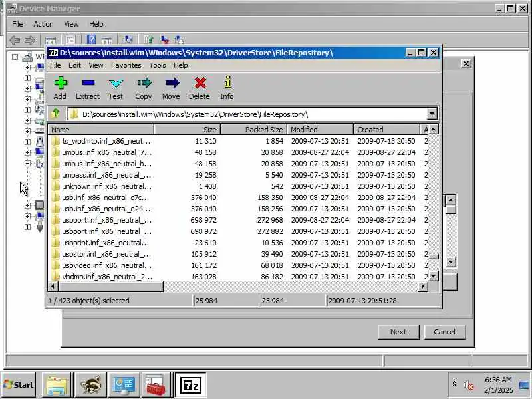Select usbprint.inf_x86_neutral folder
The width and height of the screenshot is (532, 399).
pyautogui.click(x=238, y=243)
